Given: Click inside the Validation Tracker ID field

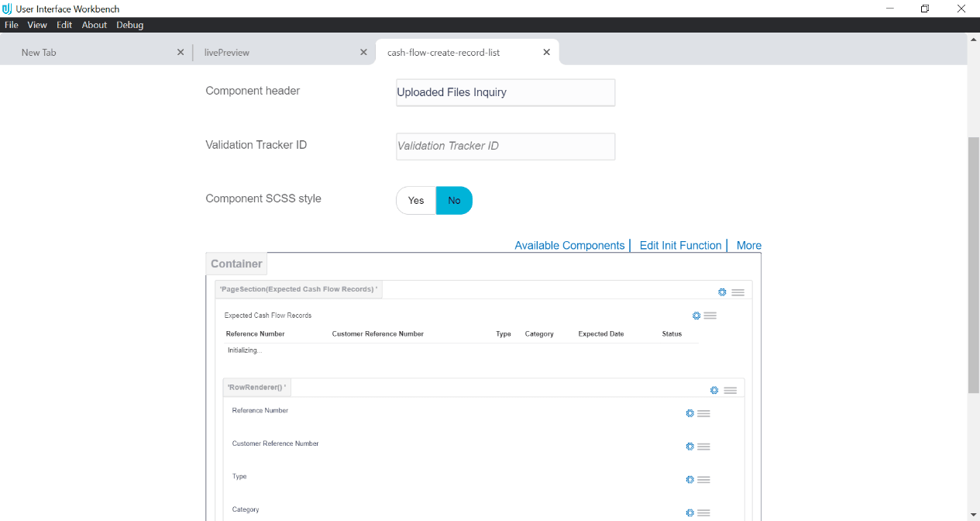Looking at the screenshot, I should tap(505, 146).
